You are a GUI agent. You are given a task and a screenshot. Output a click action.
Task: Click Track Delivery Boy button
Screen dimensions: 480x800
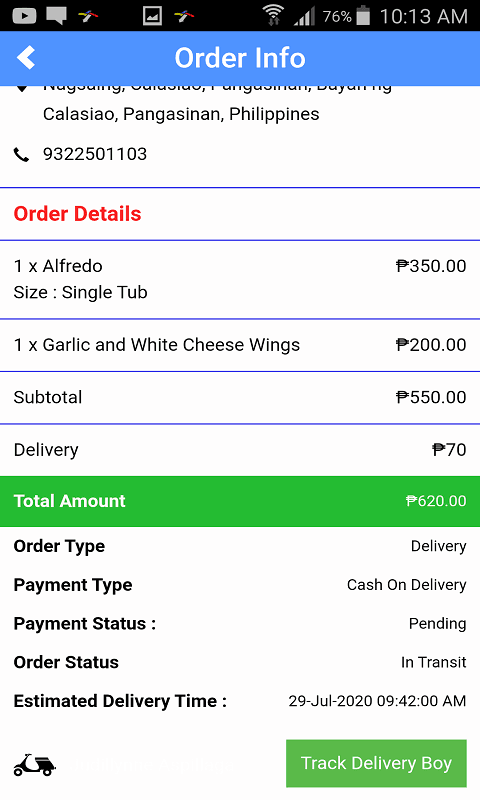coord(376,763)
